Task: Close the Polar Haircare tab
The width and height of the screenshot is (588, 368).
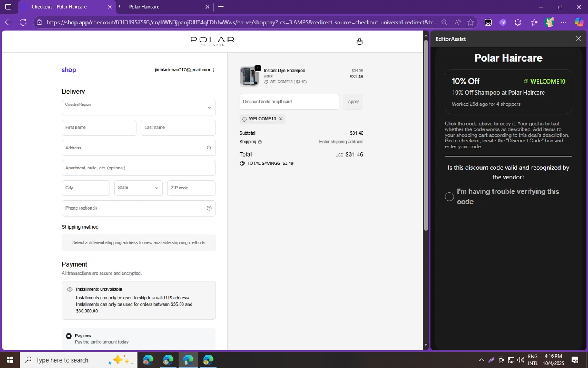Action: coord(207,7)
